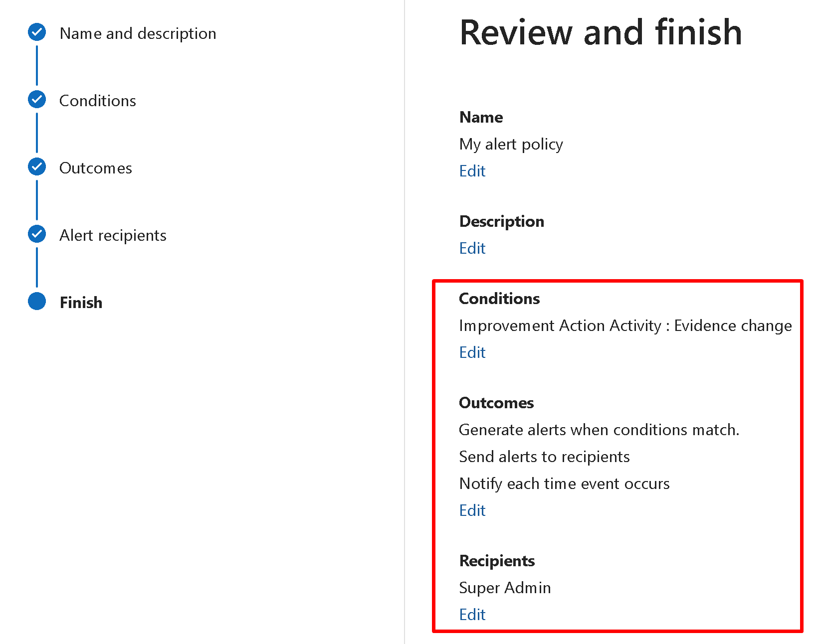This screenshot has height=644, width=821.
Task: Click Edit under the Description heading
Action: [x=472, y=248]
